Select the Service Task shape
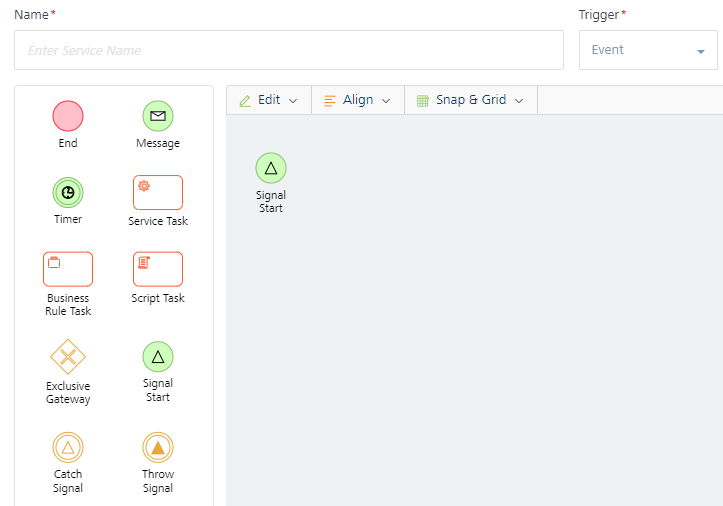 point(158,192)
